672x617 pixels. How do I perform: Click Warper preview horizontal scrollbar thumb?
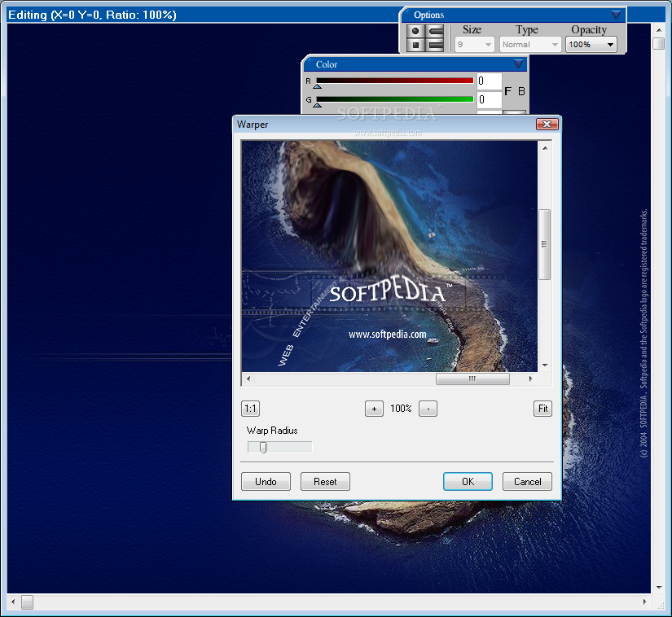click(x=472, y=379)
